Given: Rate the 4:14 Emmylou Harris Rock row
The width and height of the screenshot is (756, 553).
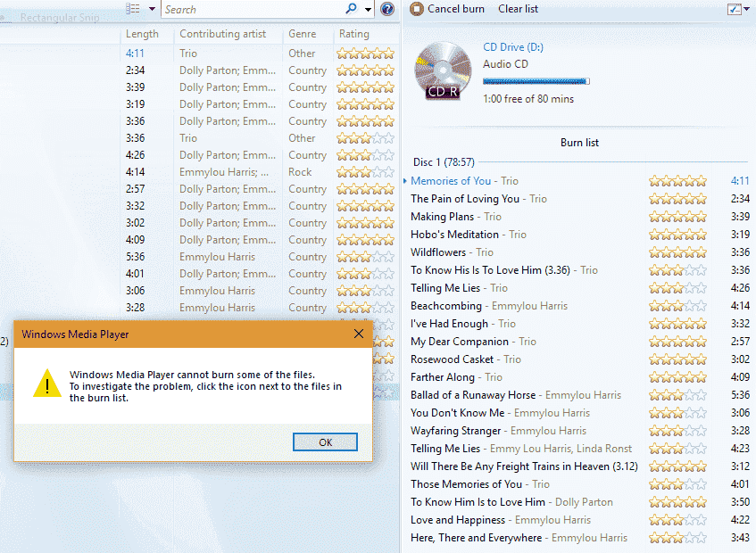Looking at the screenshot, I should coord(365,172).
